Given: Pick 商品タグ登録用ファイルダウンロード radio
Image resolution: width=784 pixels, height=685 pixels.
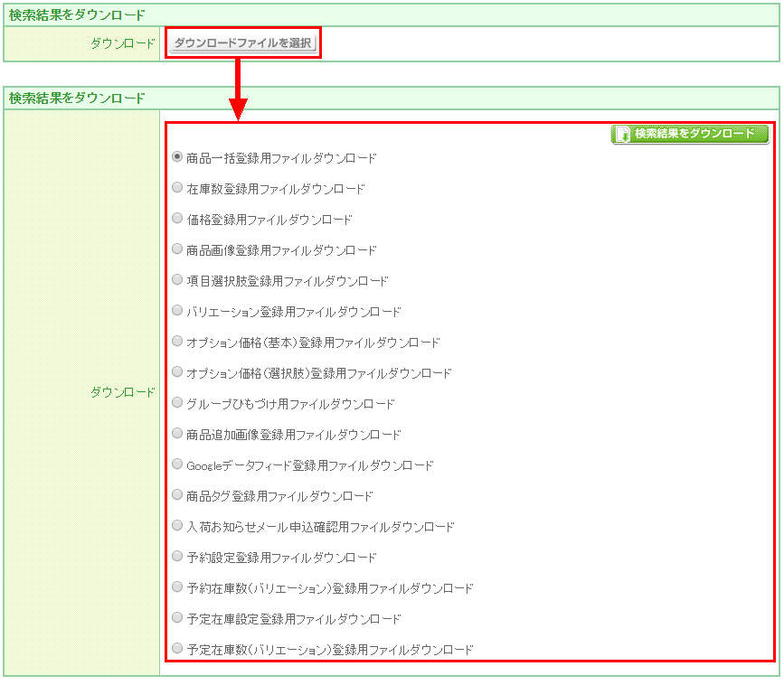Looking at the screenshot, I should click(177, 494).
